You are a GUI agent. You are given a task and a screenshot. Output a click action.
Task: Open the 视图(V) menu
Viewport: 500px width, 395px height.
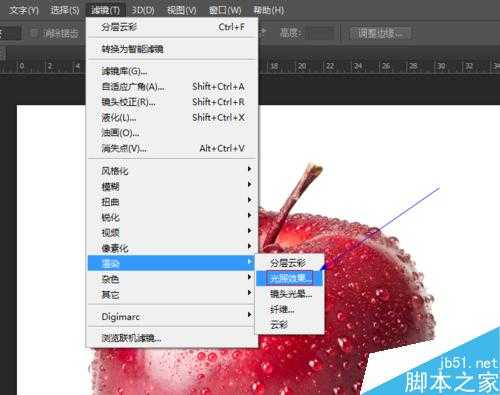point(182,10)
